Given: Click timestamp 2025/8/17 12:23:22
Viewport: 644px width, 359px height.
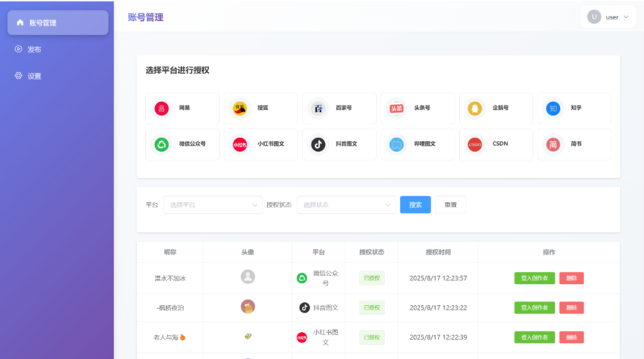Looking at the screenshot, I should (438, 307).
